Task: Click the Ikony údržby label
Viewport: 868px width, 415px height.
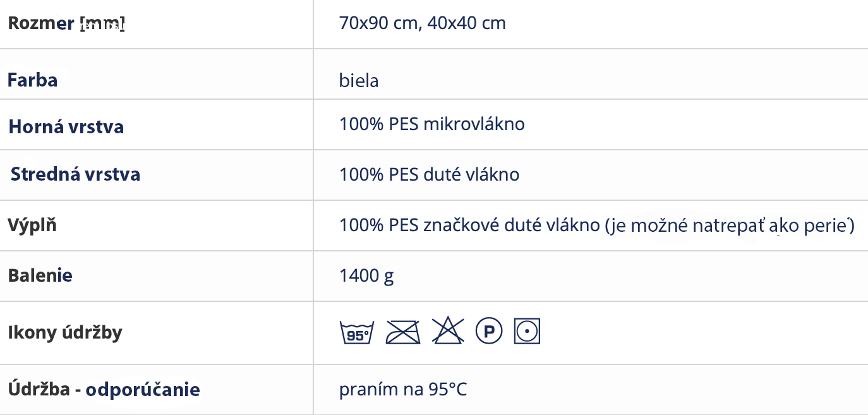Action: (65, 333)
